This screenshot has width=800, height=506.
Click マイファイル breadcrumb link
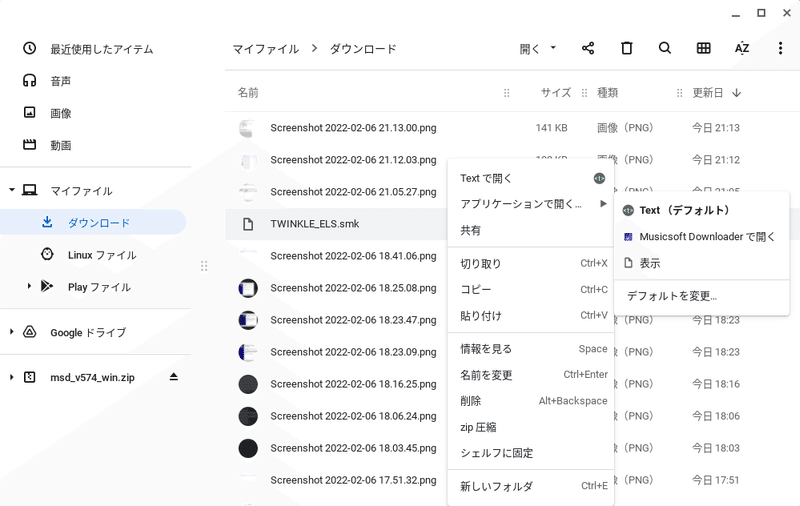coord(265,49)
